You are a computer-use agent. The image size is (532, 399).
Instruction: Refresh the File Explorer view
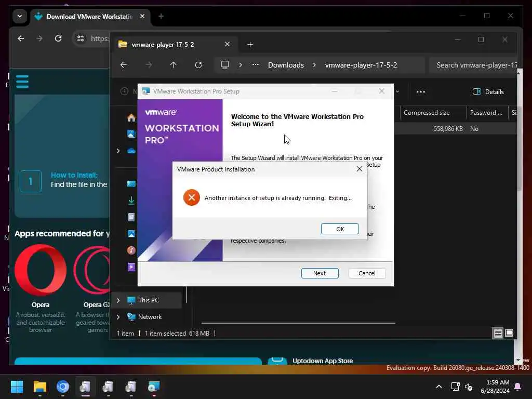198,65
